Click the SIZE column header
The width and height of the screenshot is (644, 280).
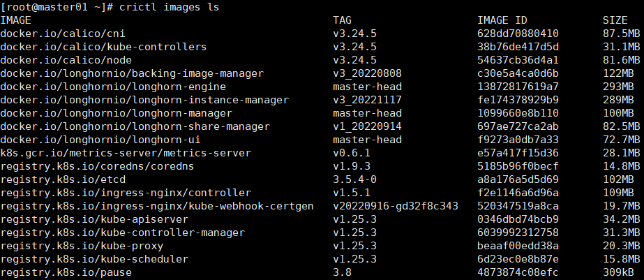coord(615,20)
